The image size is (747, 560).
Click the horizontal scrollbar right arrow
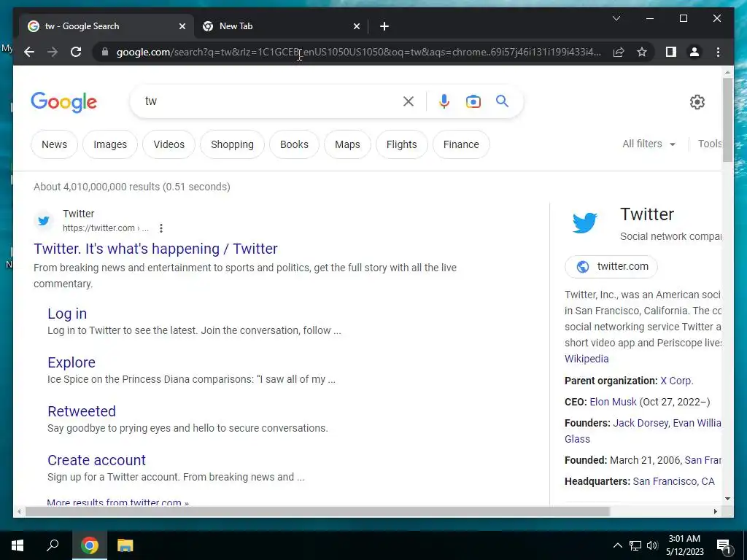pos(715,511)
